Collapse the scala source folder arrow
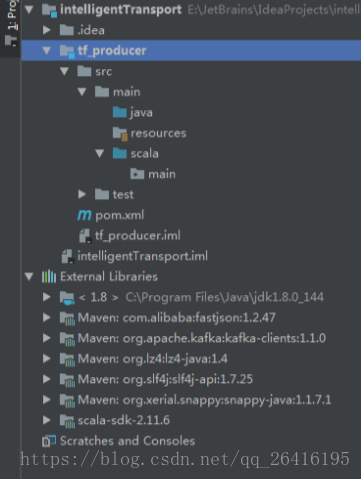This screenshot has width=361, height=479. (x=100, y=153)
